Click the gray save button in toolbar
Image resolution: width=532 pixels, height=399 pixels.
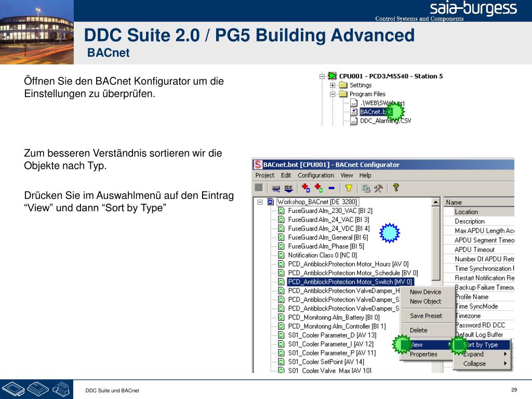(259, 188)
